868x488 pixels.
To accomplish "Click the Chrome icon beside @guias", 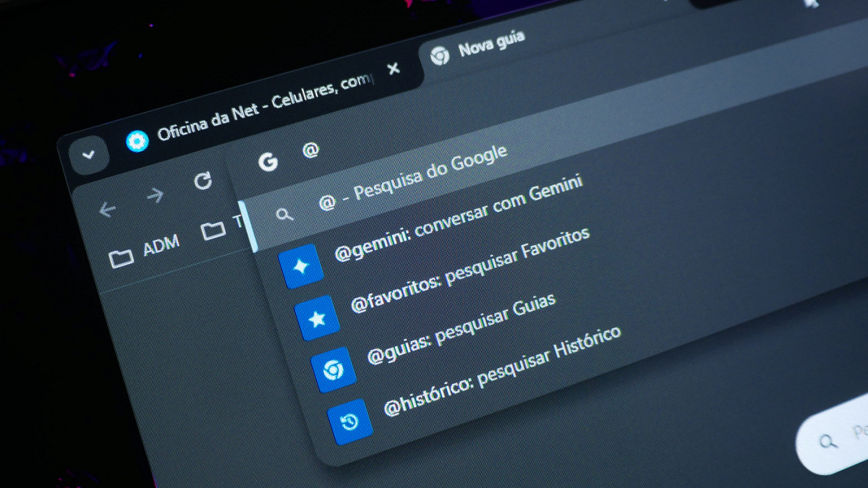I will pos(333,370).
